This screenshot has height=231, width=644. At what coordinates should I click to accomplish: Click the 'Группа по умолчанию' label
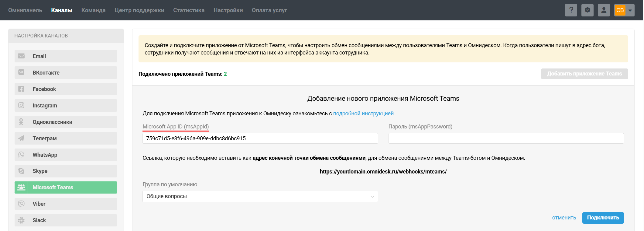tap(170, 184)
